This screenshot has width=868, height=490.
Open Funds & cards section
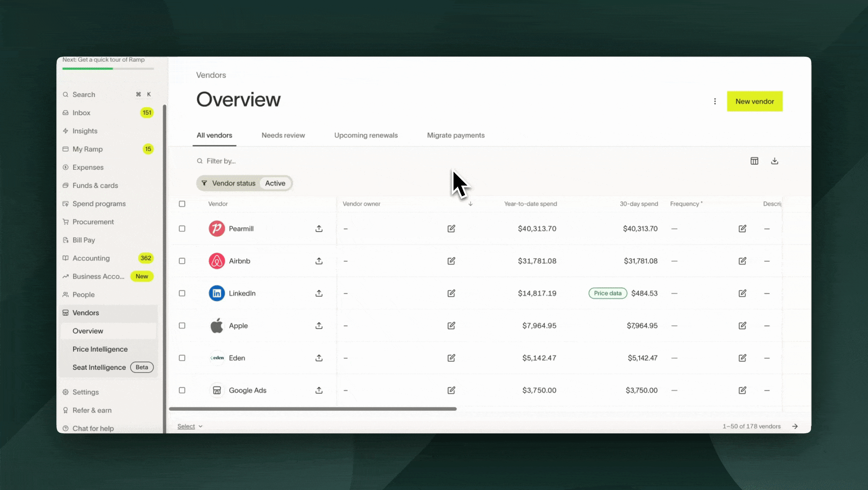(x=108, y=186)
